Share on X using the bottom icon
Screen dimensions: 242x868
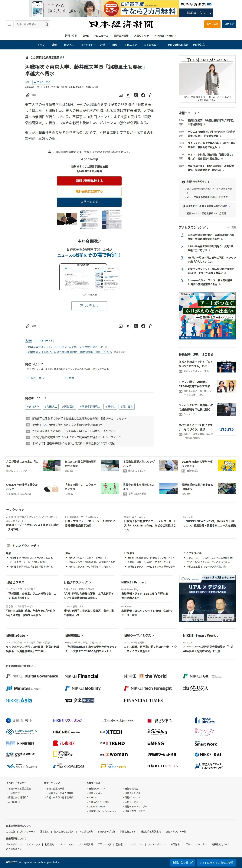click(136, 326)
